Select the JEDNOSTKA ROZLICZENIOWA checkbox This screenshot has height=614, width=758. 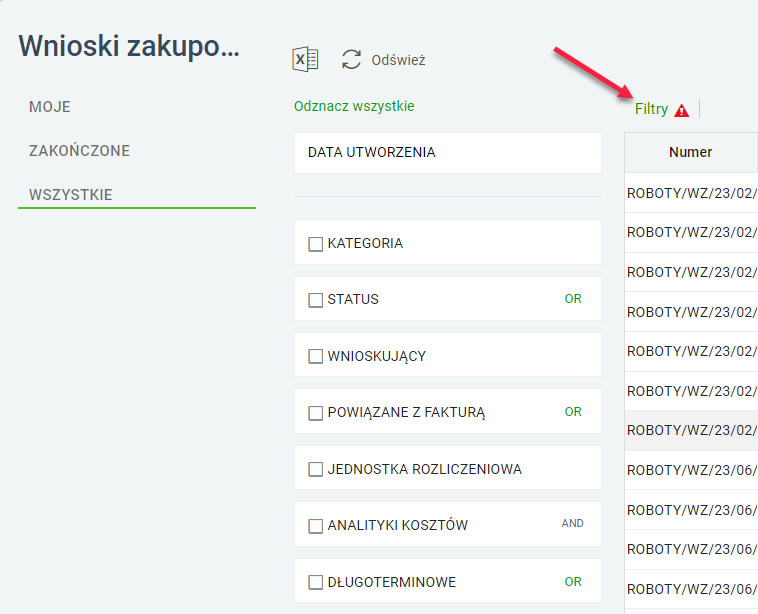click(x=316, y=469)
